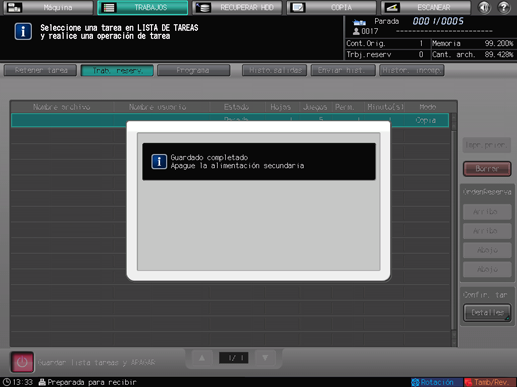517x387 pixels.
Task: Click the COPIA tab icon
Action: [297, 7]
